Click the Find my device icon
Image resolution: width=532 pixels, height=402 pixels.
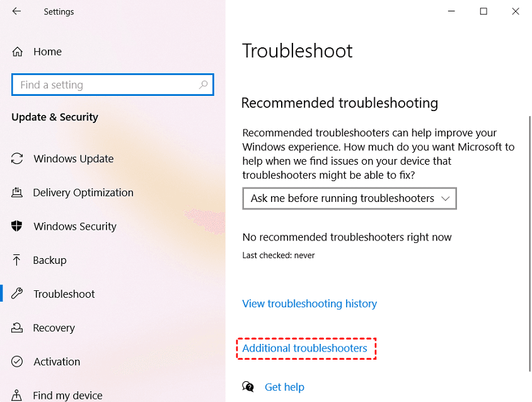[18, 396]
